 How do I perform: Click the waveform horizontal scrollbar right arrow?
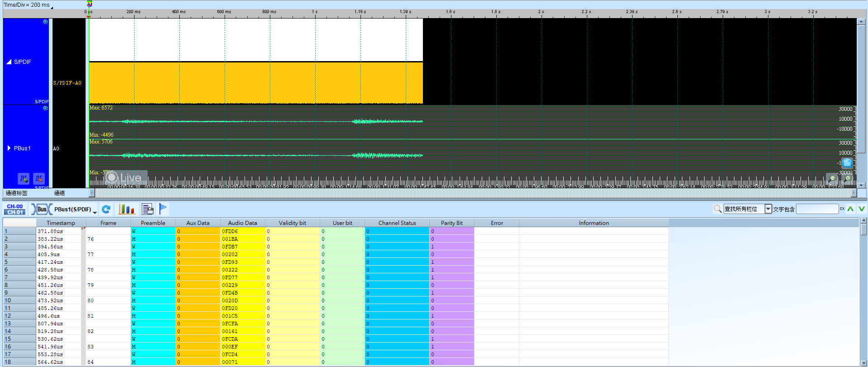(x=854, y=193)
